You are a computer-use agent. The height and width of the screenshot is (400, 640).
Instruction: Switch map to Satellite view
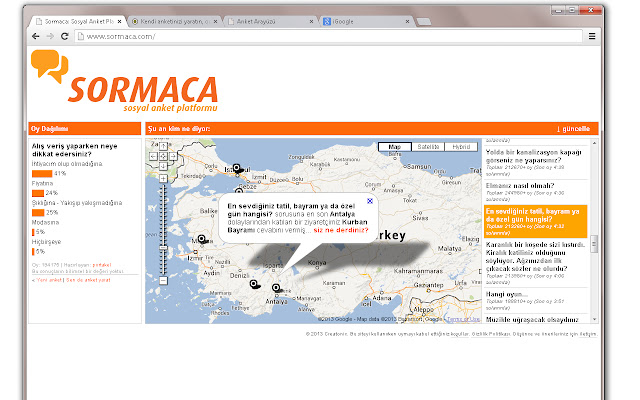(428, 147)
